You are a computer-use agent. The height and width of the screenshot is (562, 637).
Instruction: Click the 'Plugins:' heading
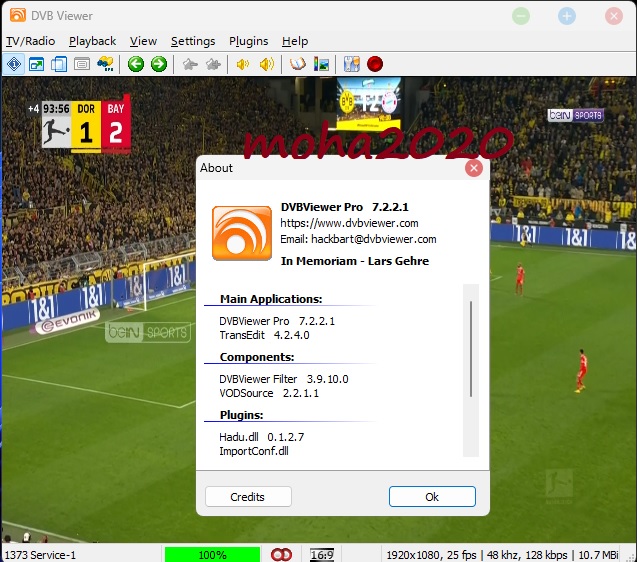pyautogui.click(x=241, y=415)
